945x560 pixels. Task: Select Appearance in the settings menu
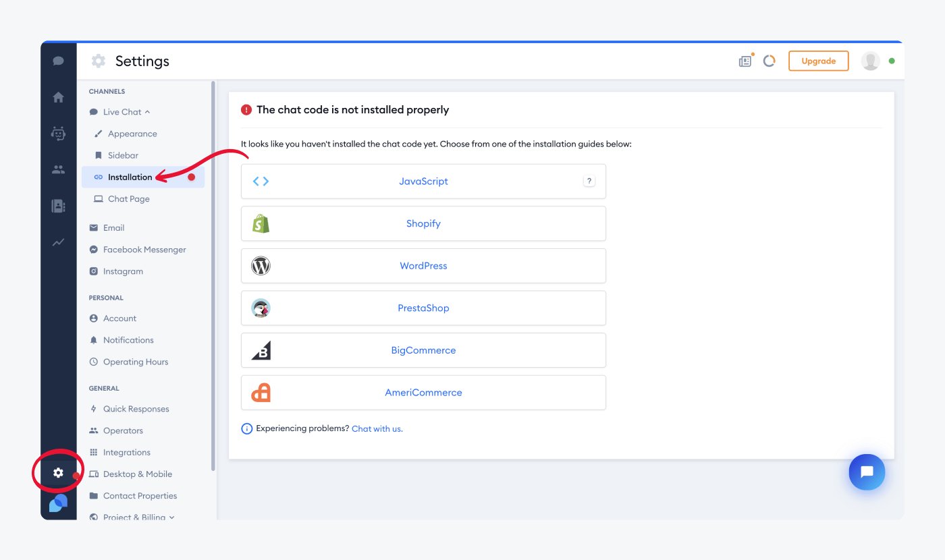pos(132,134)
